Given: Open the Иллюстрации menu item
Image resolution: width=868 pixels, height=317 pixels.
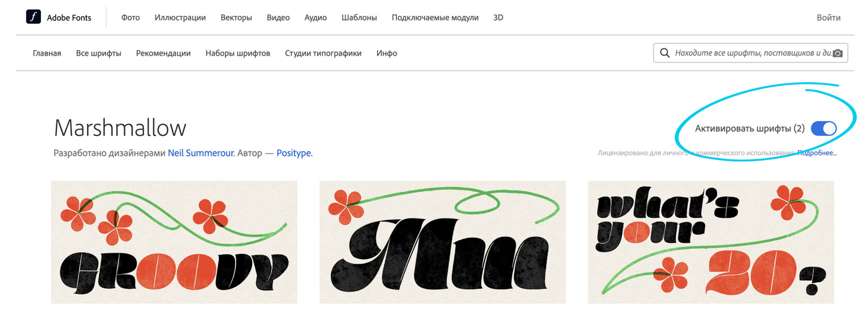Looking at the screenshot, I should (180, 18).
